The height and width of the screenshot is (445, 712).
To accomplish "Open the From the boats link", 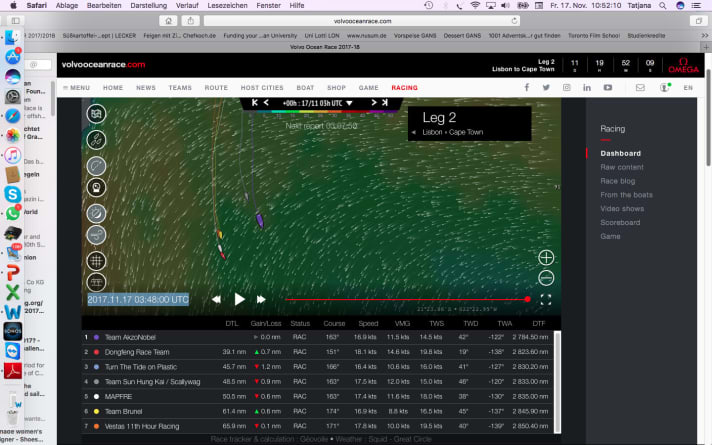I will tap(626, 195).
